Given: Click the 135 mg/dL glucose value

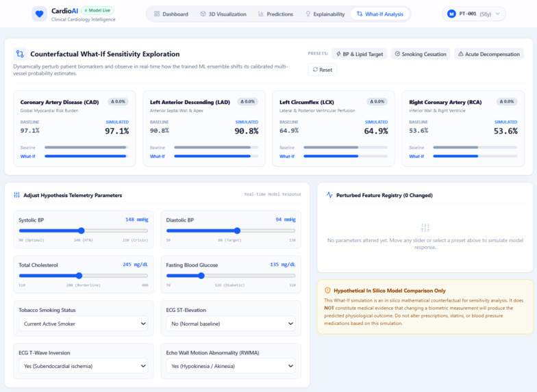Looking at the screenshot, I should [282, 265].
